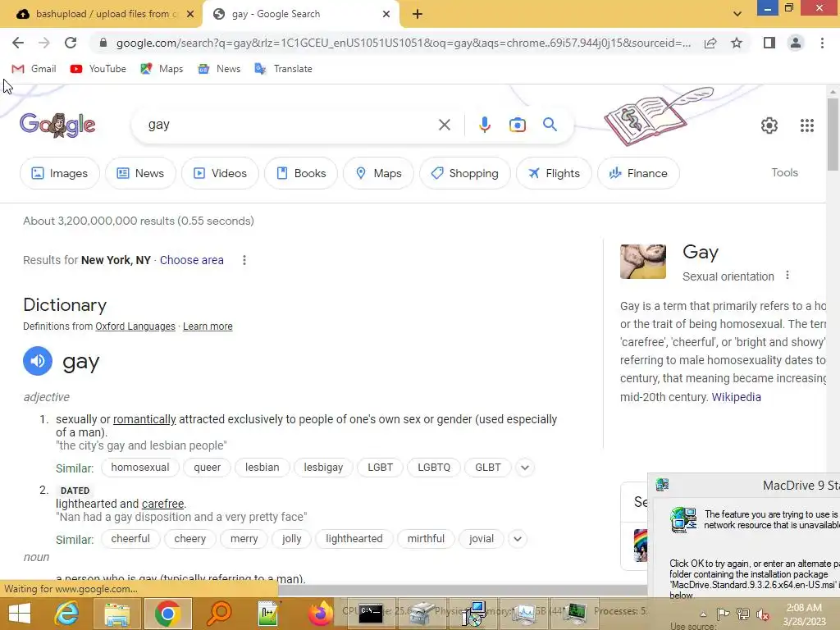Open File Explorer from taskbar
840x630 pixels.
tap(116, 614)
